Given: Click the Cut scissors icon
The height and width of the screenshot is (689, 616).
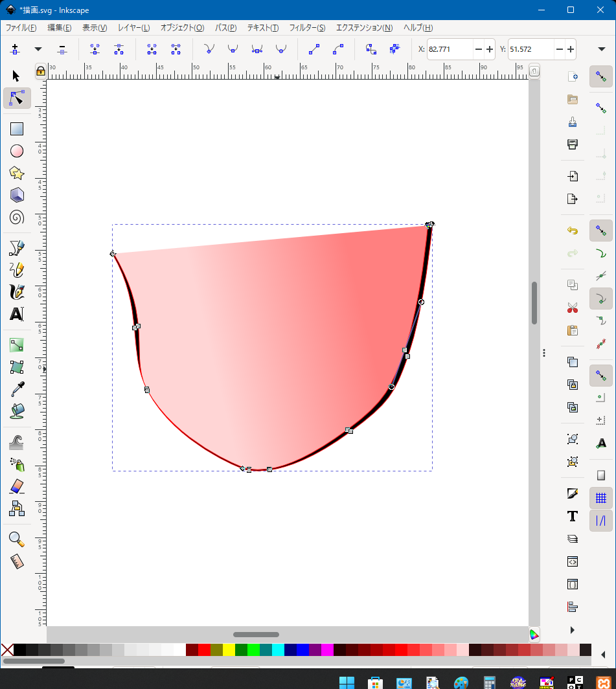Looking at the screenshot, I should 572,308.
